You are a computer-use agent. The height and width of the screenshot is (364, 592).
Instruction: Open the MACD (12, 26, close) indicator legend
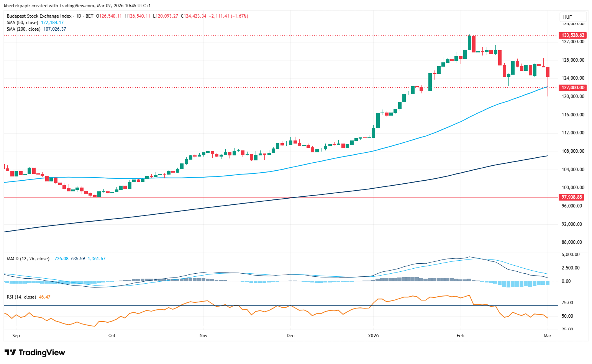click(28, 259)
